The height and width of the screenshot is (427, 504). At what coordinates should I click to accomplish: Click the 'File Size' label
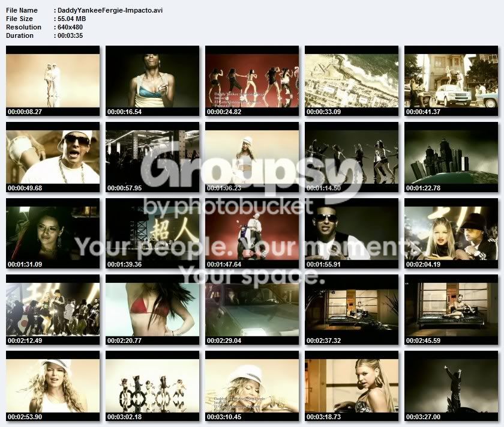coord(19,19)
